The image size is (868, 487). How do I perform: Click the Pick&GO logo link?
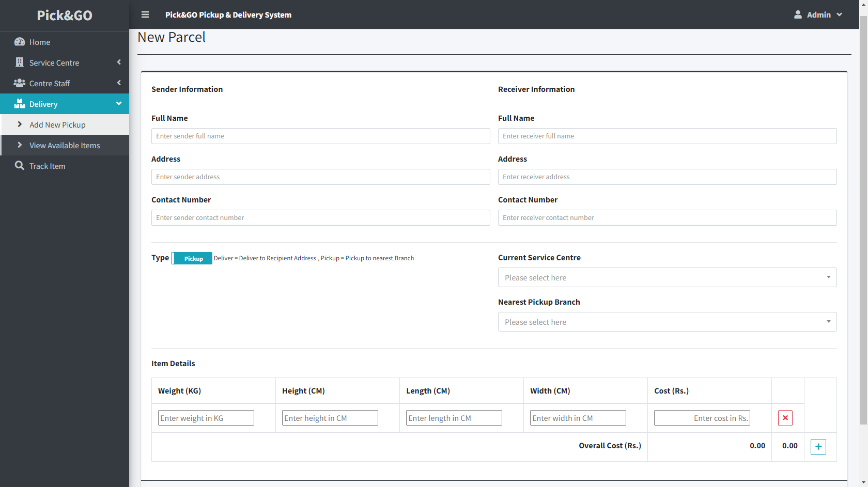65,15
